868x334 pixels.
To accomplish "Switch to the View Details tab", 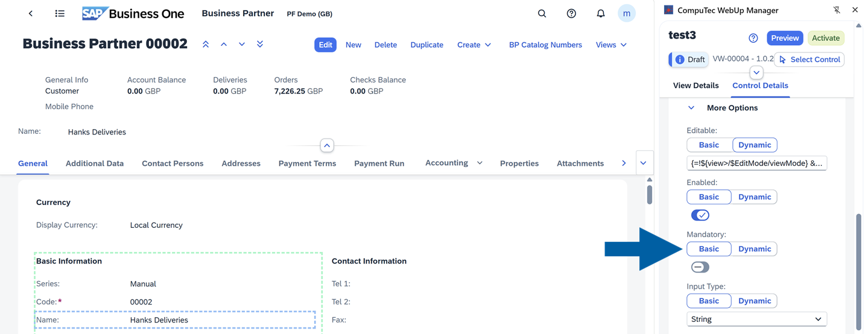I will click(695, 86).
